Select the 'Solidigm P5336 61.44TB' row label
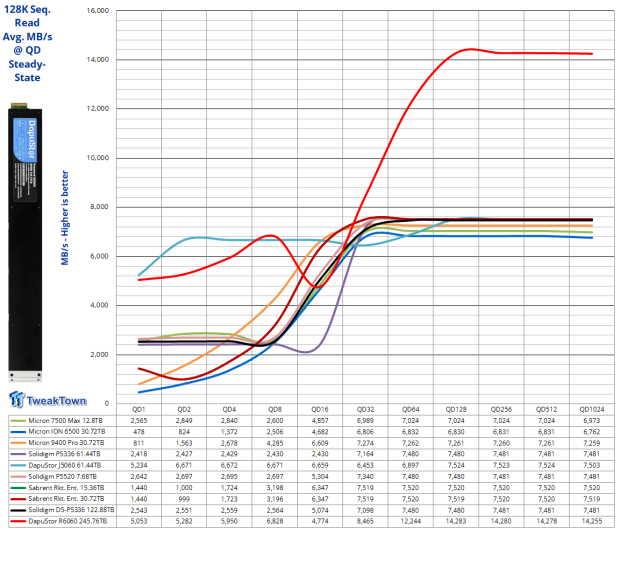The height and width of the screenshot is (568, 620). tap(64, 454)
